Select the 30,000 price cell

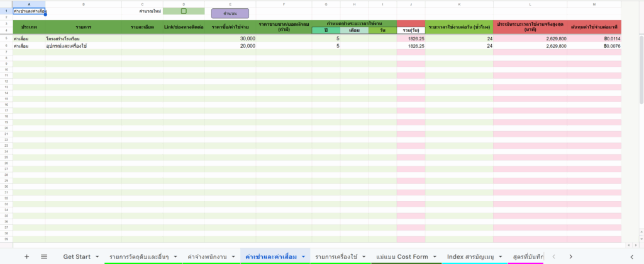pyautogui.click(x=230, y=38)
